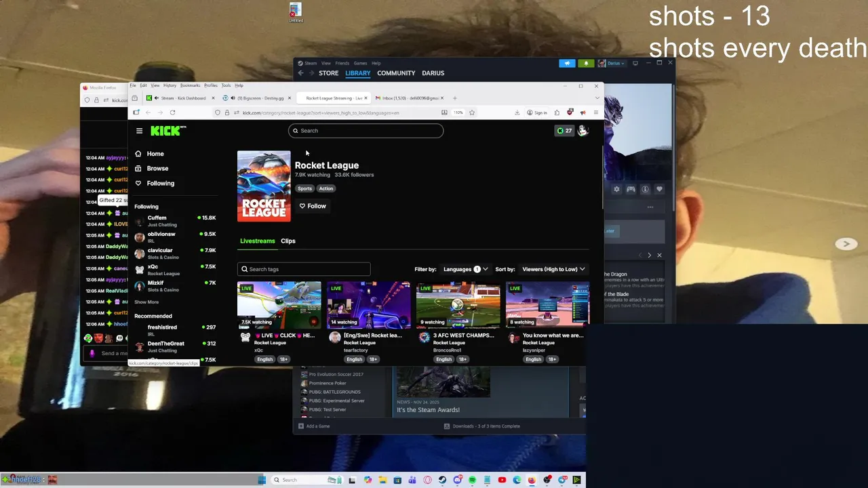Open the BroncosRno1 AFC West stream thumbnail

pyautogui.click(x=458, y=304)
